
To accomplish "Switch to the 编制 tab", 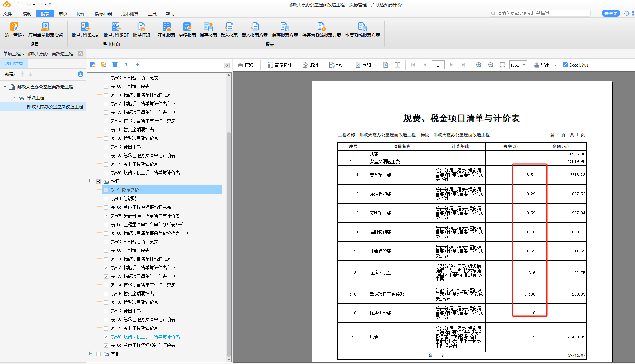I will (27, 14).
